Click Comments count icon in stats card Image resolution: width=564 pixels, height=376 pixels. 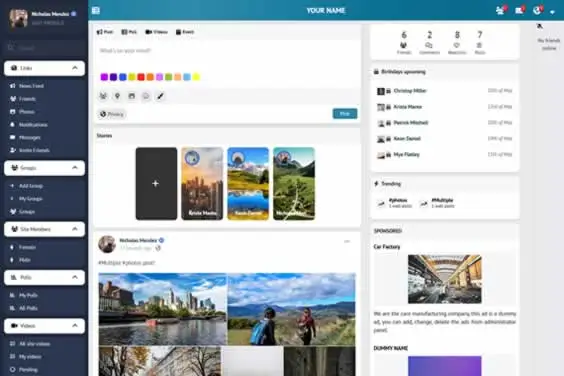pos(429,45)
